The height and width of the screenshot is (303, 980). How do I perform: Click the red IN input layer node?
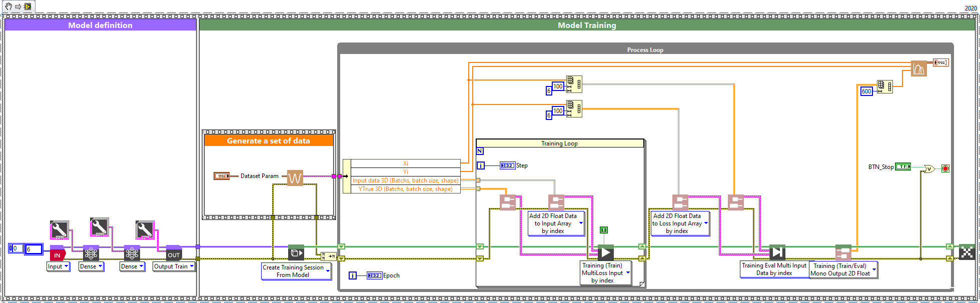point(58,253)
